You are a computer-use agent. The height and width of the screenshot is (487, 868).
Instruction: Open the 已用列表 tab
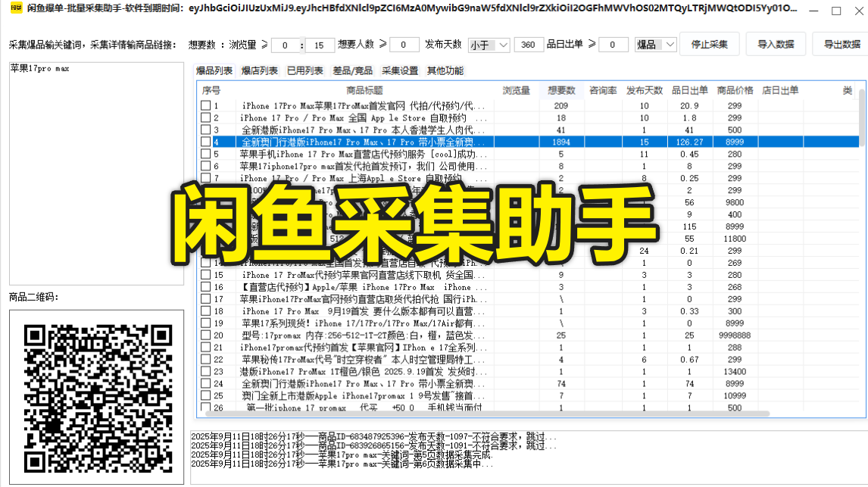pos(304,71)
